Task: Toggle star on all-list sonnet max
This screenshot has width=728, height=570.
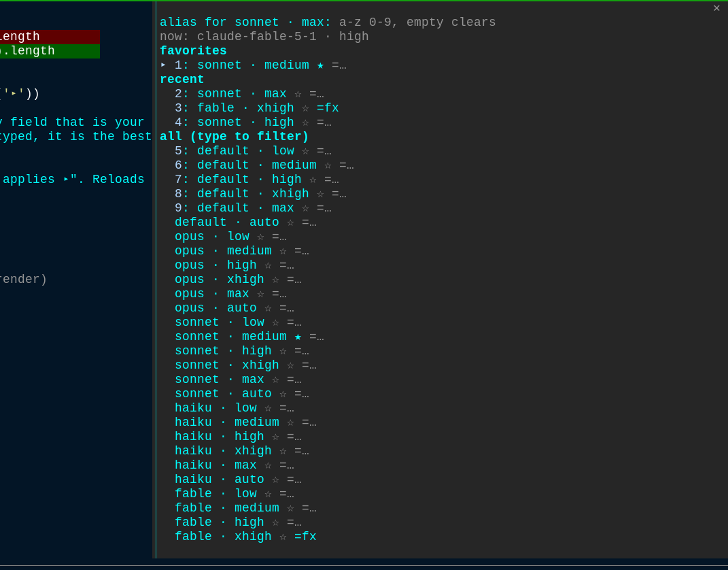Action: click(x=276, y=380)
